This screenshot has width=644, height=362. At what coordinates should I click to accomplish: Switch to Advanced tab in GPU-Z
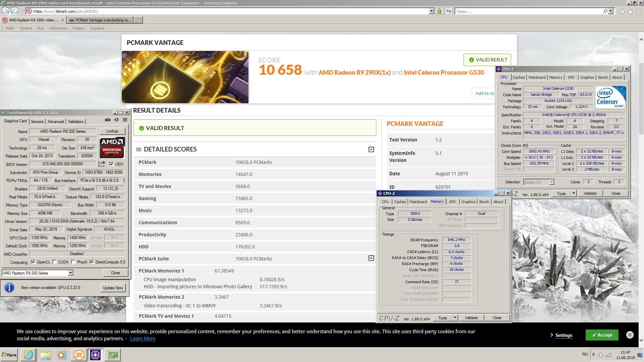(56, 122)
